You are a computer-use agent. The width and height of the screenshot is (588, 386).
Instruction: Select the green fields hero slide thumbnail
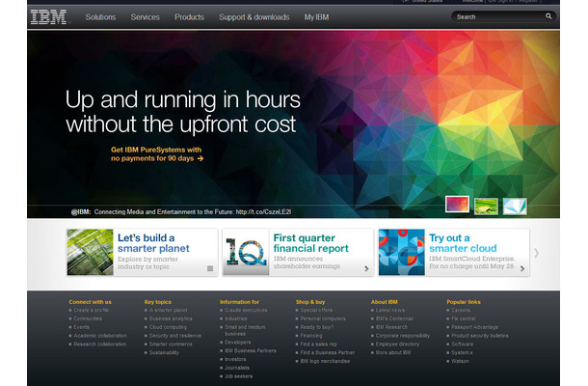pos(486,207)
